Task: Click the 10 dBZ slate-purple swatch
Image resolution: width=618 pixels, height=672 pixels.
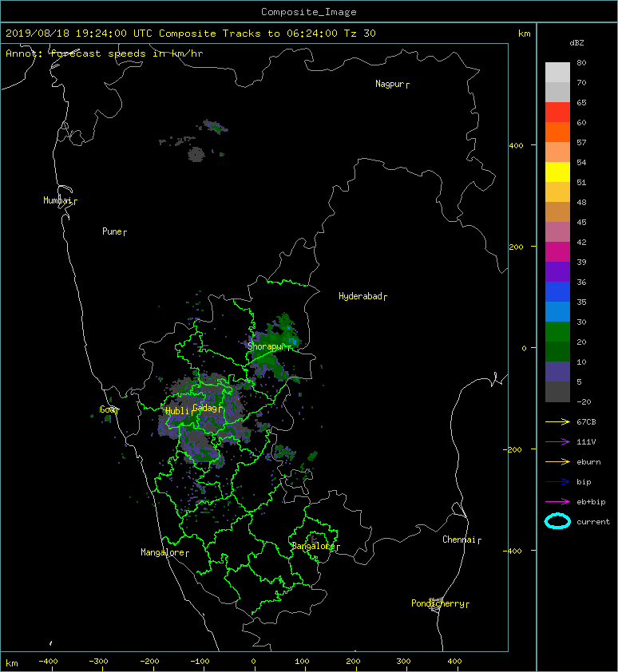Action: (557, 371)
